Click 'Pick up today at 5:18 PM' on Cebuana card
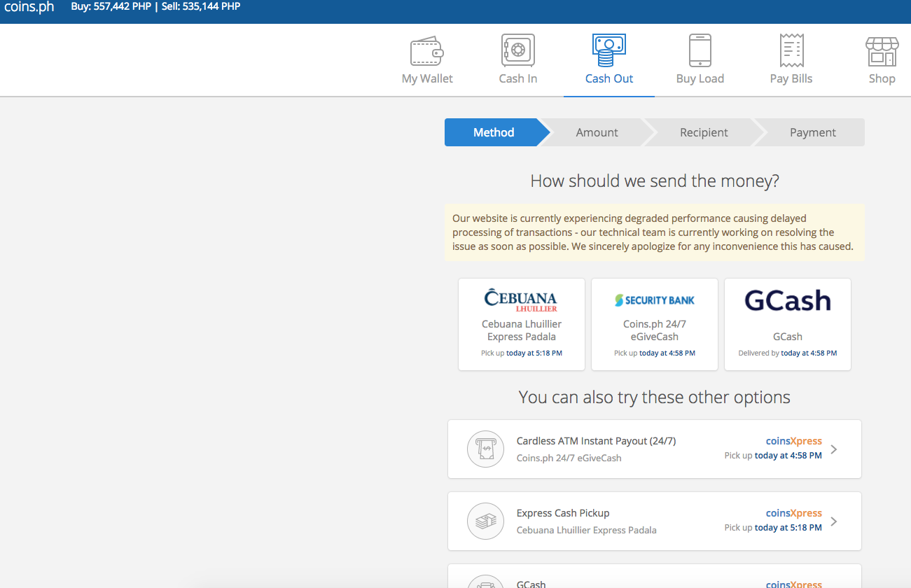 pyautogui.click(x=522, y=353)
